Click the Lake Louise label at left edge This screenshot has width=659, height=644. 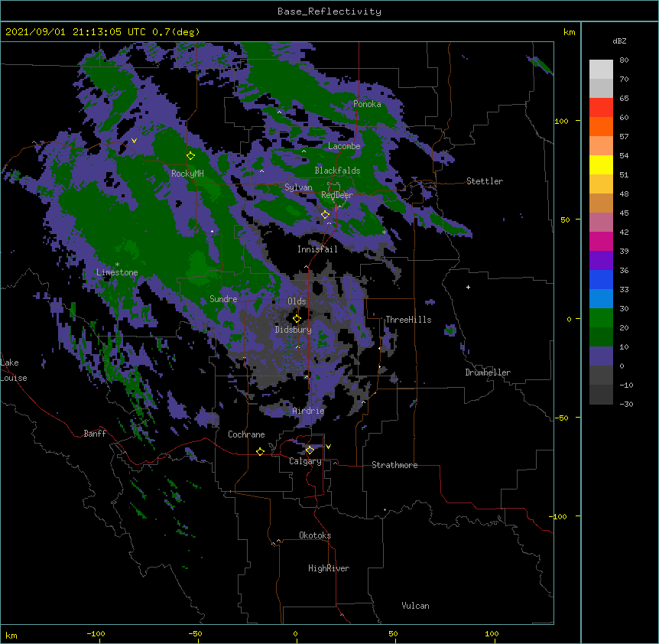click(x=14, y=370)
